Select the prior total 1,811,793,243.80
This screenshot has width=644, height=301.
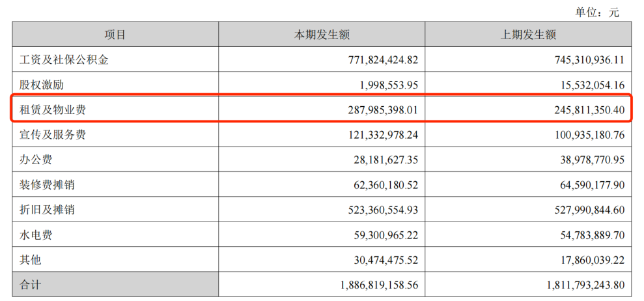574,285
